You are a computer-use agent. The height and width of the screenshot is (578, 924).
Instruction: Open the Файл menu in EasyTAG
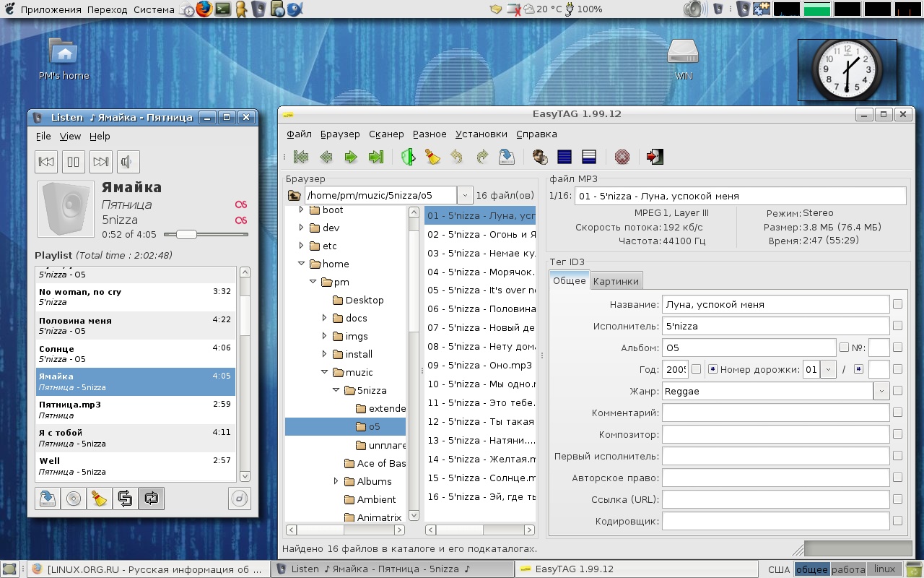click(x=299, y=134)
